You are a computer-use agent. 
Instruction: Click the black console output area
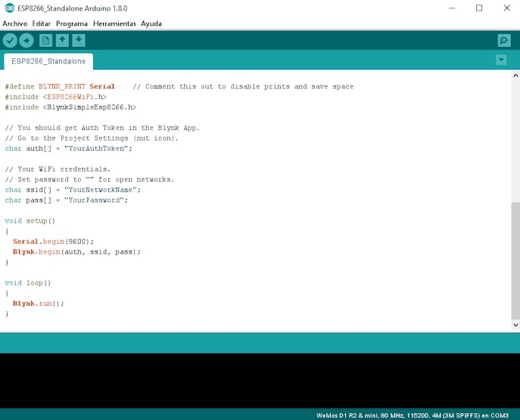click(x=260, y=381)
